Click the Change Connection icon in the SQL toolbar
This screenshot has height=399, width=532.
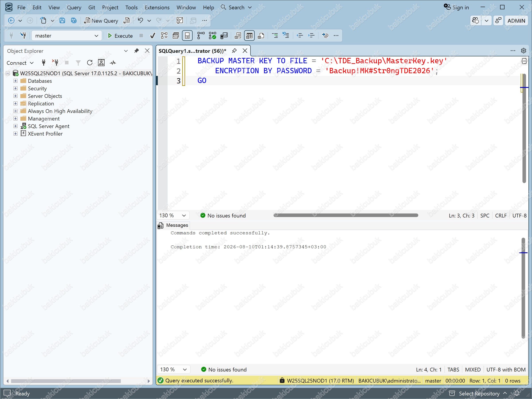click(x=23, y=36)
